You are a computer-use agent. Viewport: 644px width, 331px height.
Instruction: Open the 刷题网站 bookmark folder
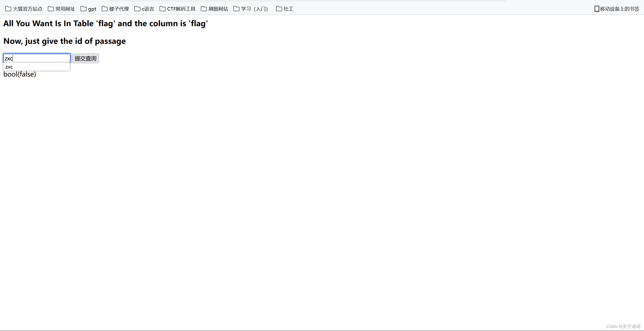[214, 9]
